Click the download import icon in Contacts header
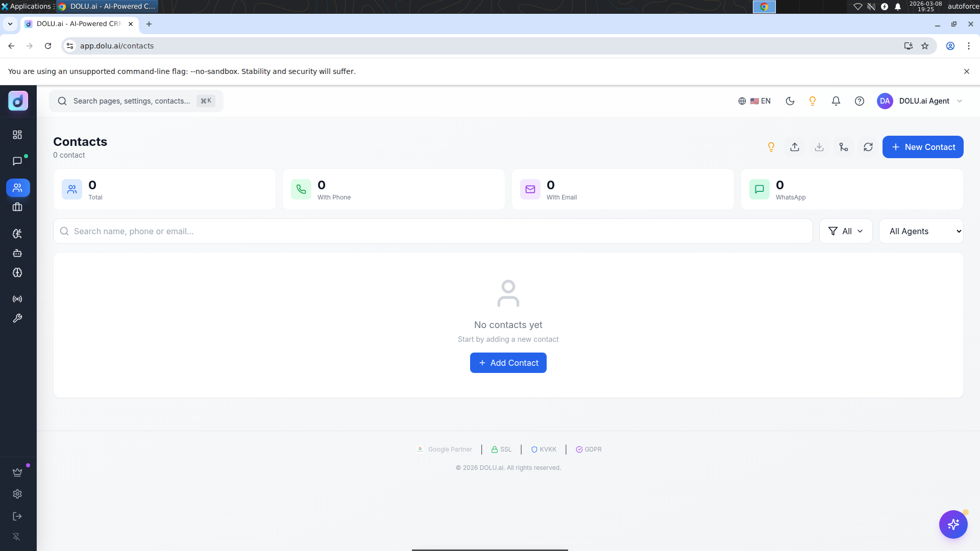This screenshot has width=980, height=551. 819,147
